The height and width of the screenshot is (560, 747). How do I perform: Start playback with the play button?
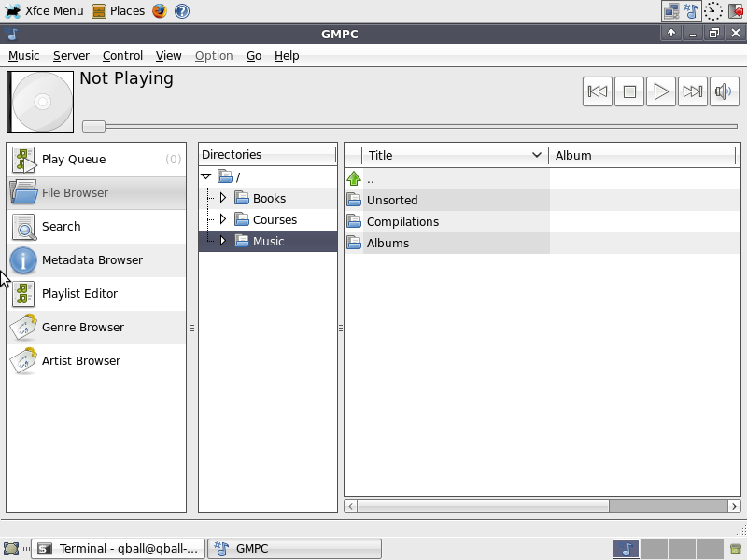point(661,91)
